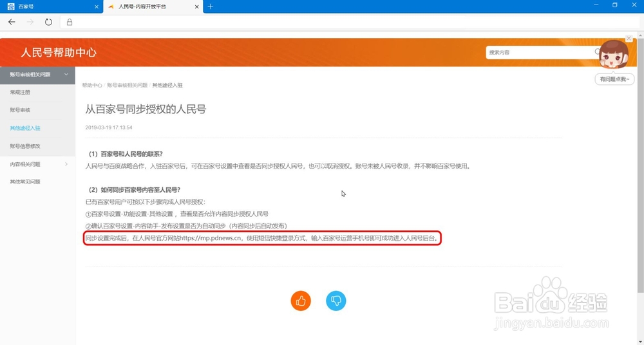Viewport: 644px width, 345px height.
Task: Dismiss the assistant widget with its X
Action: click(x=629, y=38)
